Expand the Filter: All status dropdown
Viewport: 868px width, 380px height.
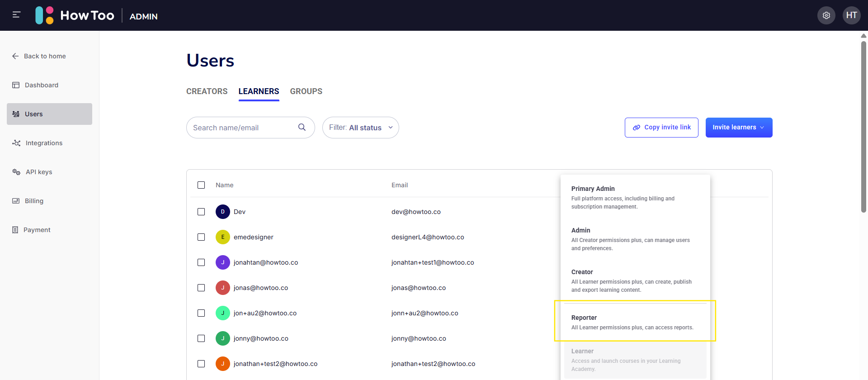pos(361,128)
